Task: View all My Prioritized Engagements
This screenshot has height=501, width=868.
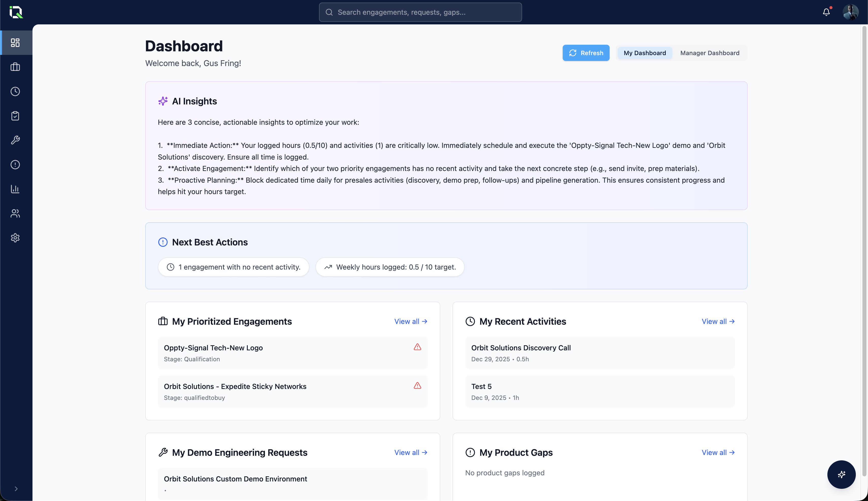Action: pyautogui.click(x=410, y=321)
